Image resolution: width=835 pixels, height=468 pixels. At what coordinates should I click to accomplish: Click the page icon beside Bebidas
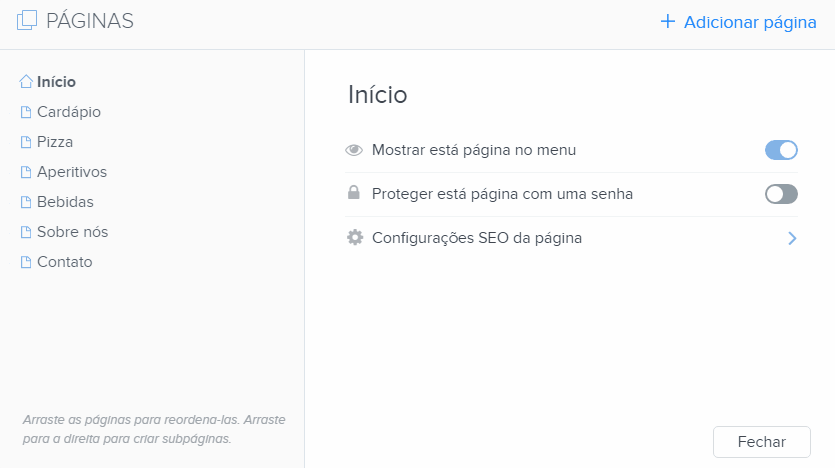point(26,202)
